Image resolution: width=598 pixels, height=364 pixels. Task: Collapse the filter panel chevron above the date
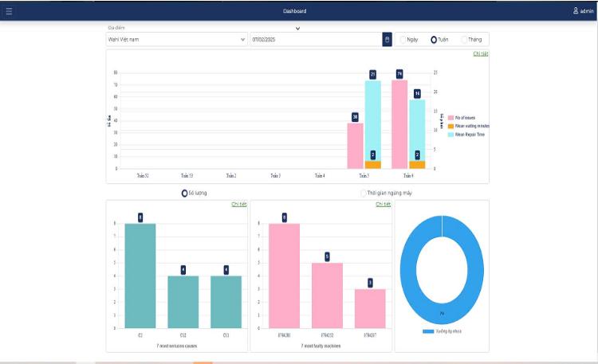coord(298,28)
